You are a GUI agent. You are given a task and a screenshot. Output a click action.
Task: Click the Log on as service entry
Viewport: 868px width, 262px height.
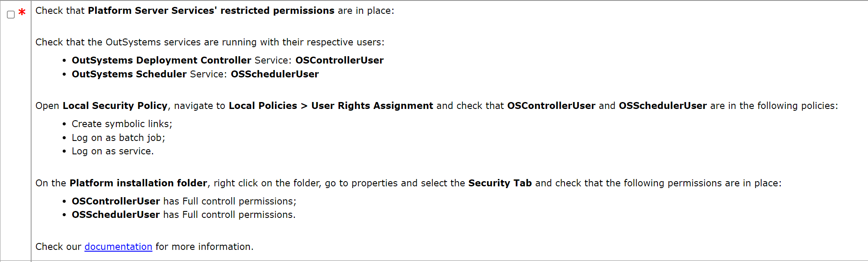point(112,151)
